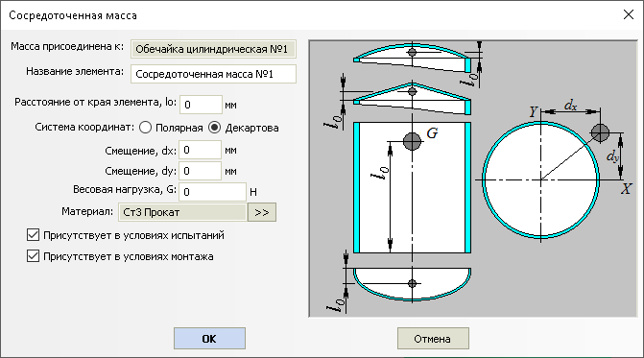Click the Весовая нагрузка G field

tap(212, 192)
